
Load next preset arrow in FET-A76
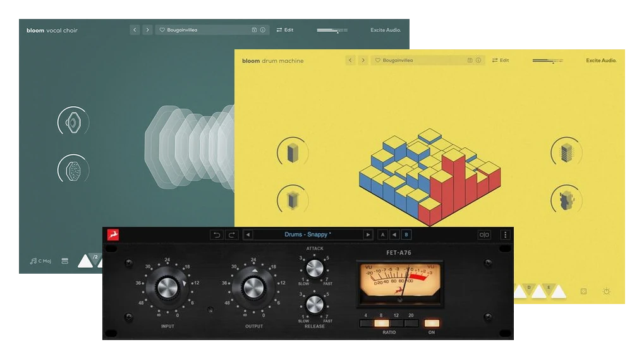(368, 235)
